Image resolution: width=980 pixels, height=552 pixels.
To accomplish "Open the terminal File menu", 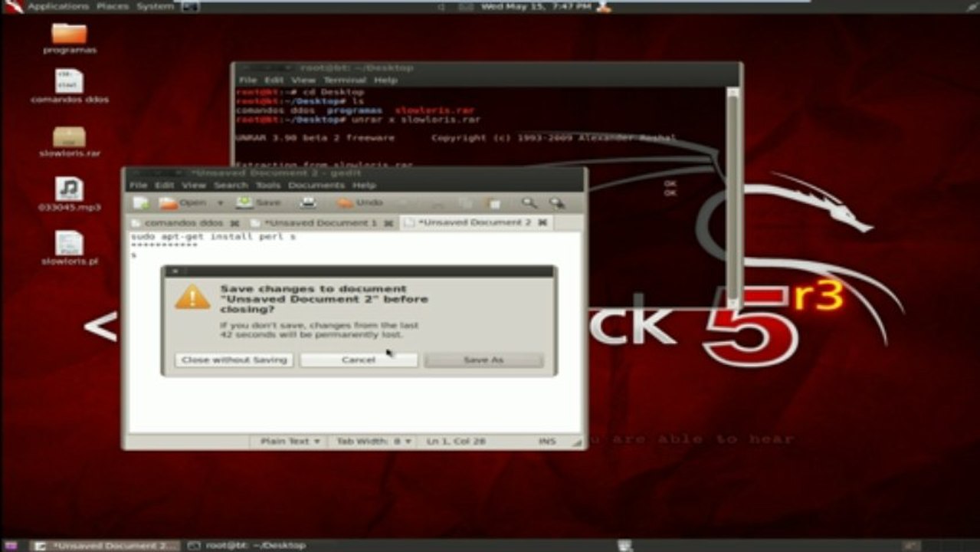I will (x=247, y=80).
